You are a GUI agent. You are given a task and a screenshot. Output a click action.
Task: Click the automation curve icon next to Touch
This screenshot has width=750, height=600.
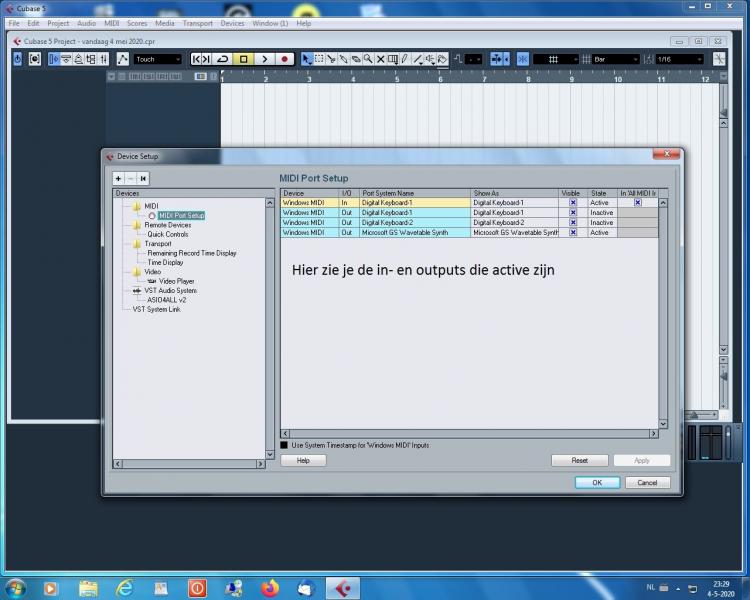pyautogui.click(x=123, y=59)
